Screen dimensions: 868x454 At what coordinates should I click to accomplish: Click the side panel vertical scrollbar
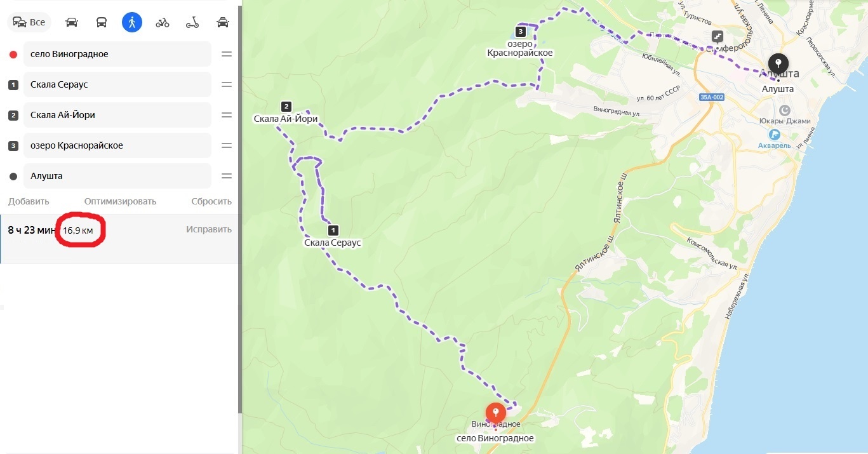coord(239,210)
